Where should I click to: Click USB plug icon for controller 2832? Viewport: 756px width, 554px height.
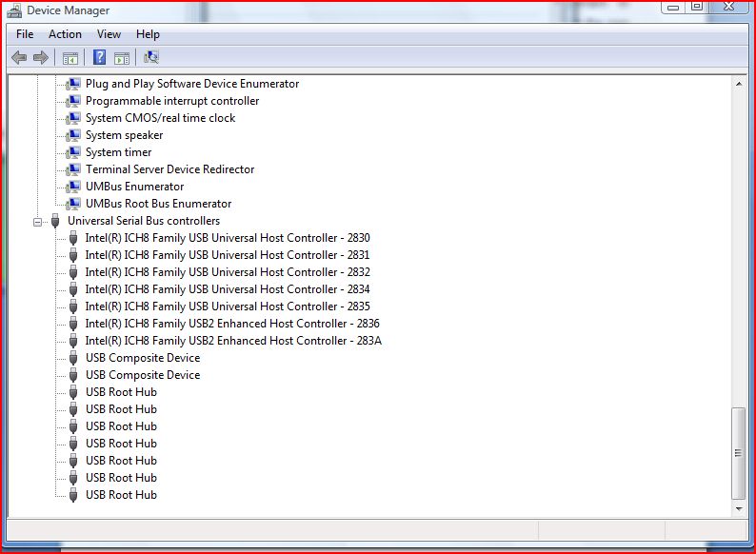73,272
